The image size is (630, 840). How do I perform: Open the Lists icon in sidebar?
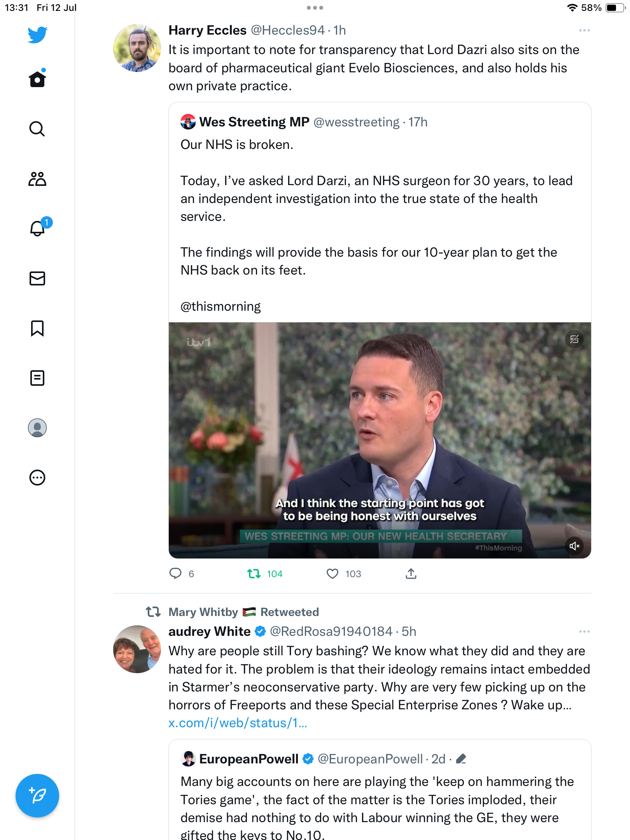click(x=37, y=378)
